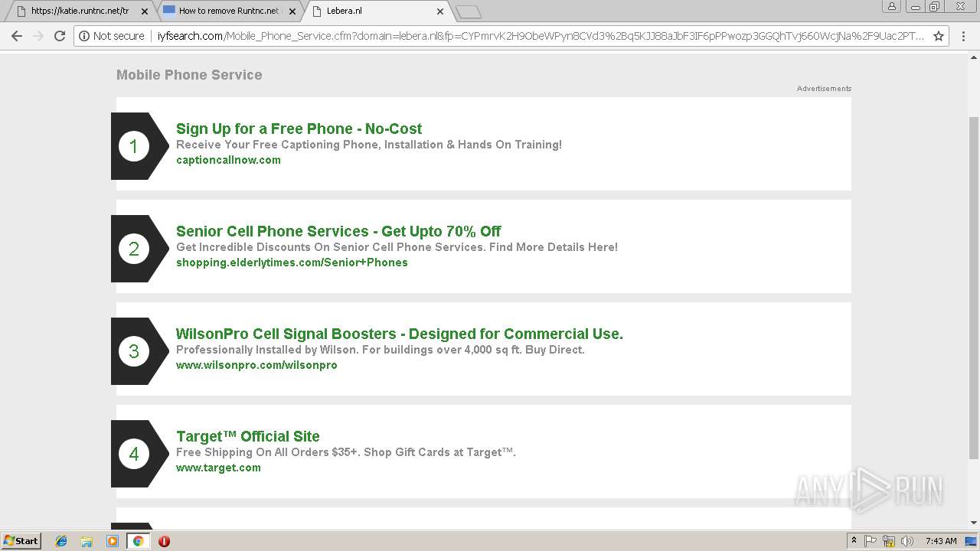Close the katie.runtnc.net tab
The height and width of the screenshot is (551, 980).
pos(145,11)
